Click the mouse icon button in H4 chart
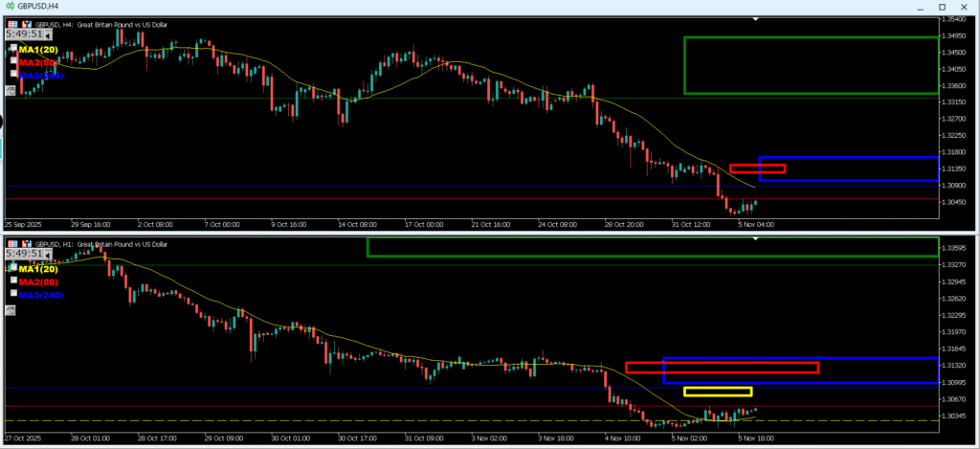The height and width of the screenshot is (449, 980). 11,90
